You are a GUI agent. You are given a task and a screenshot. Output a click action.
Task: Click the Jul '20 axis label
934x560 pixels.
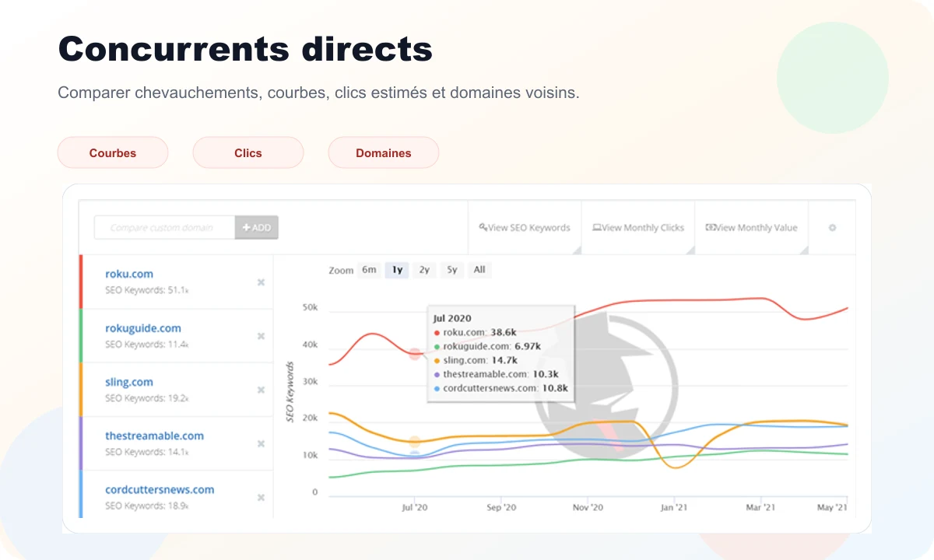click(415, 508)
